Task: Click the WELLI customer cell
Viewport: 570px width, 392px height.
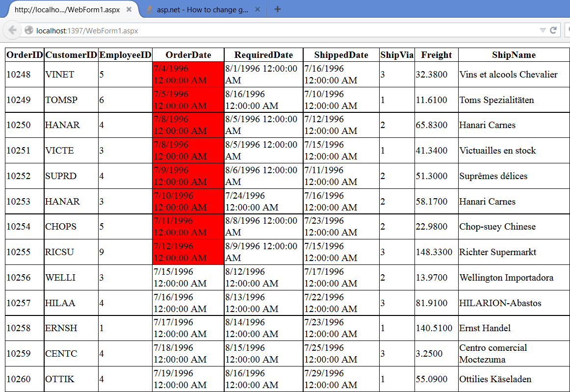Action: coord(71,278)
